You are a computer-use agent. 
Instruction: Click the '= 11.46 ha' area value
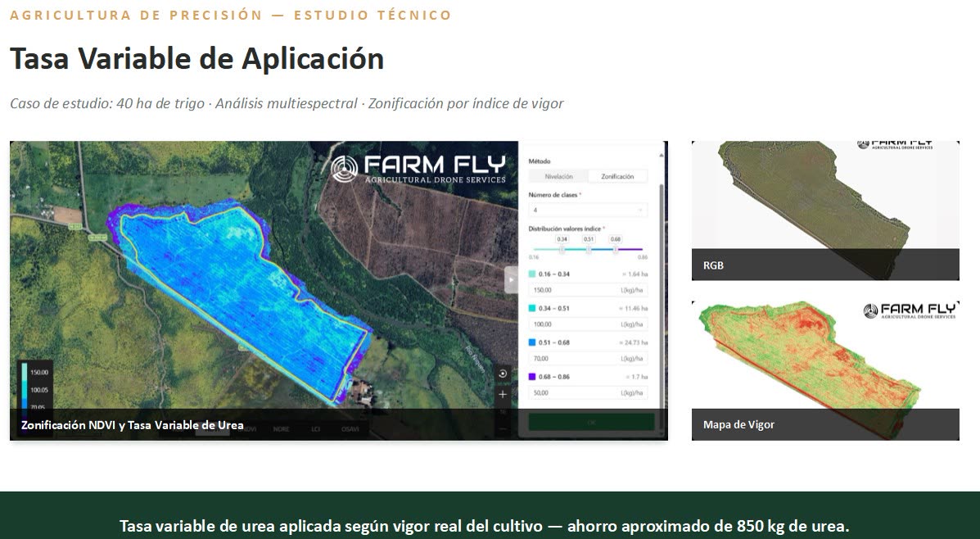tap(633, 309)
